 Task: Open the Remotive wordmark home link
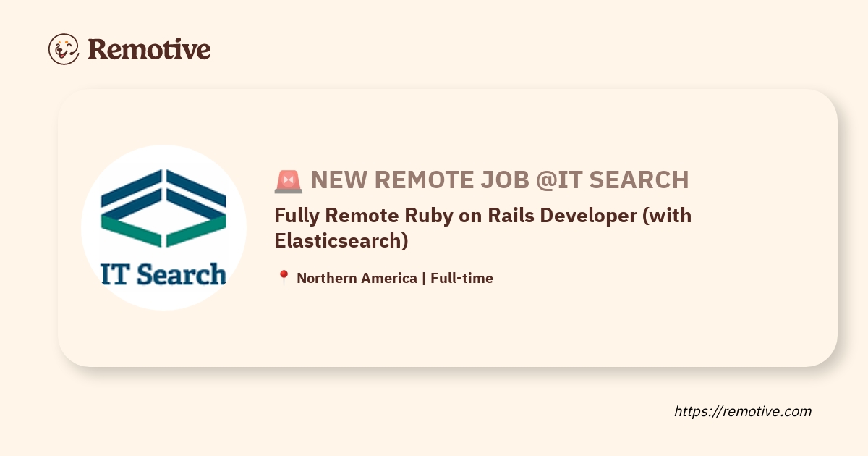point(149,49)
